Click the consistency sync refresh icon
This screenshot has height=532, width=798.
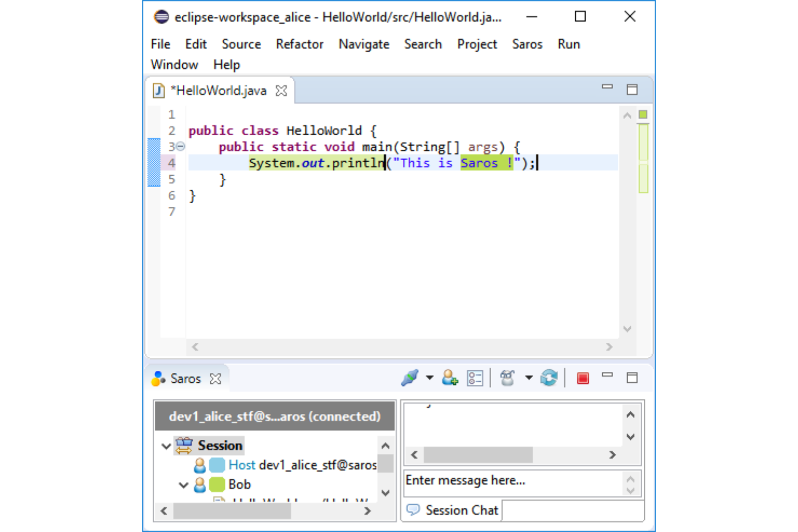pos(549,378)
